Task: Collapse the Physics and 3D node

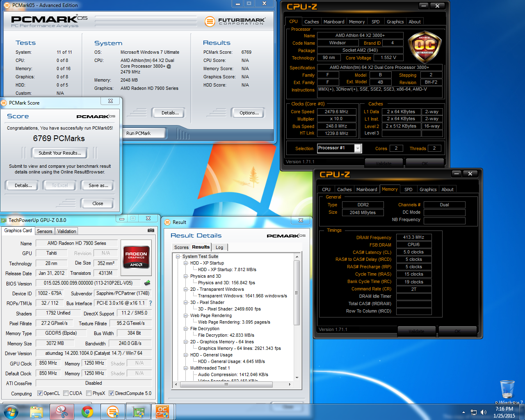Action: pyautogui.click(x=186, y=276)
